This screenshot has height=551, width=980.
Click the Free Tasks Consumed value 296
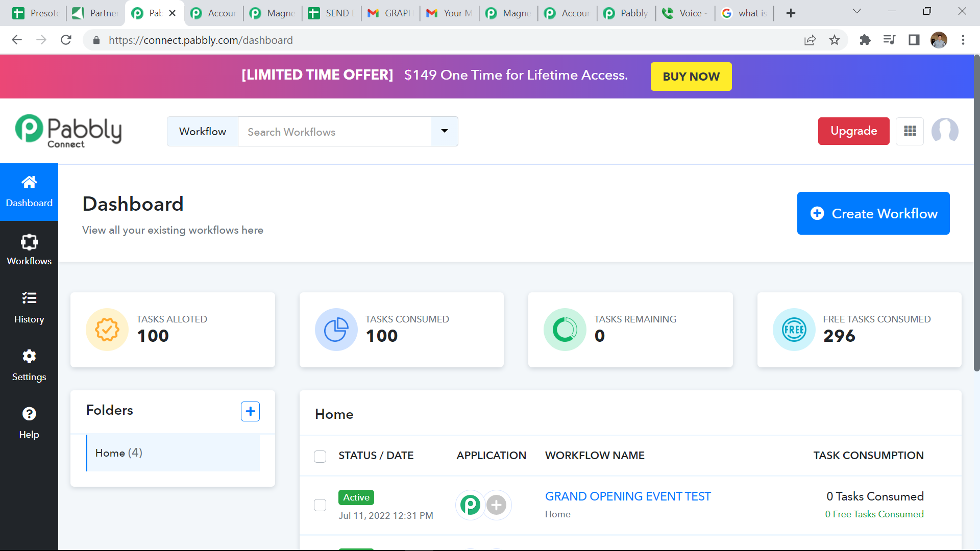(x=839, y=336)
